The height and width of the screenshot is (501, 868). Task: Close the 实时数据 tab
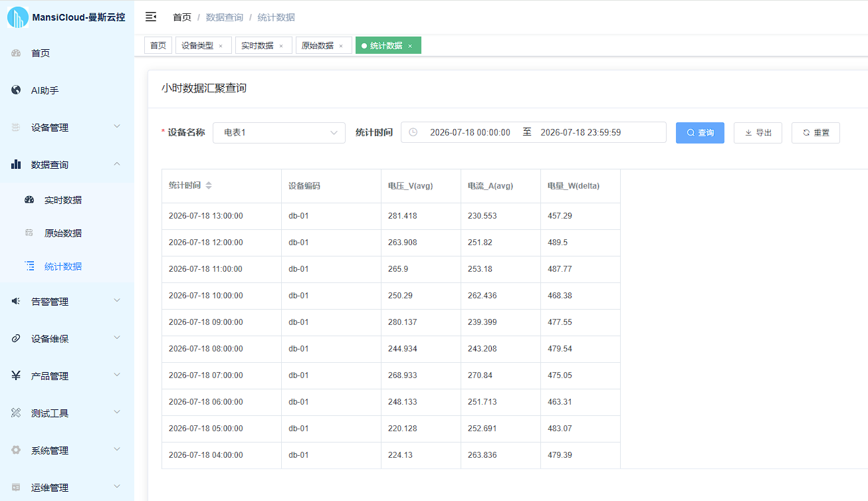(281, 46)
